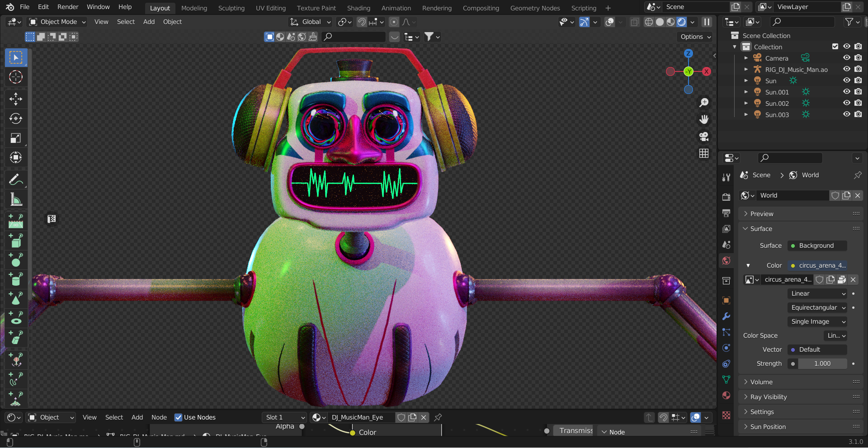868x448 pixels.
Task: Open the File menu
Action: 25,7
